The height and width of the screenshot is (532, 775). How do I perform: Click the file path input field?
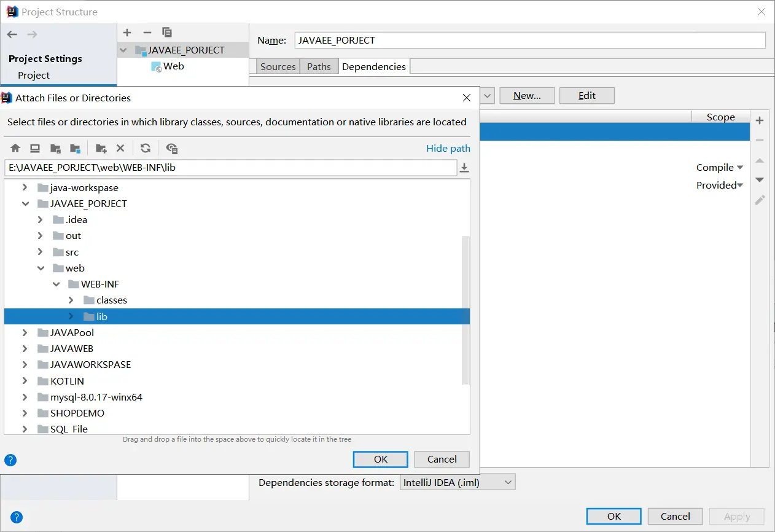pyautogui.click(x=231, y=167)
